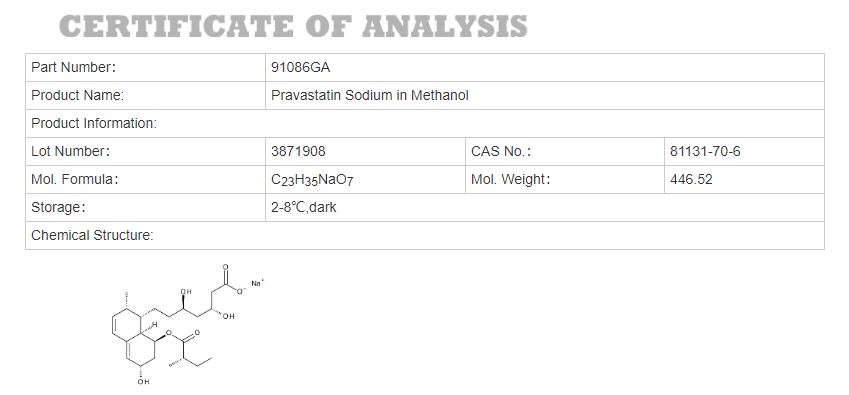
Task: Click the Mol. Weight label
Action: (511, 180)
